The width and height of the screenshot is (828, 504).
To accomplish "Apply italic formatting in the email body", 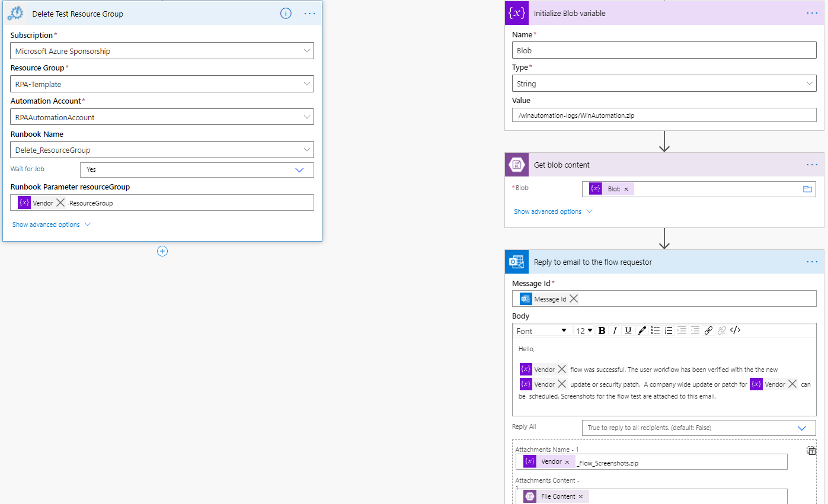I will (x=615, y=330).
